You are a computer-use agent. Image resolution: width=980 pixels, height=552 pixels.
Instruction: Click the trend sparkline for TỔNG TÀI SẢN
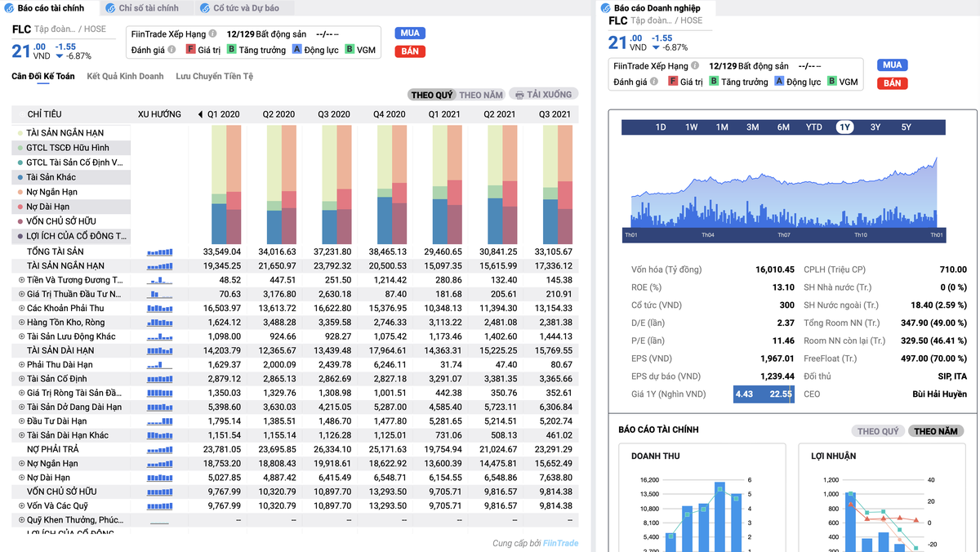[160, 252]
